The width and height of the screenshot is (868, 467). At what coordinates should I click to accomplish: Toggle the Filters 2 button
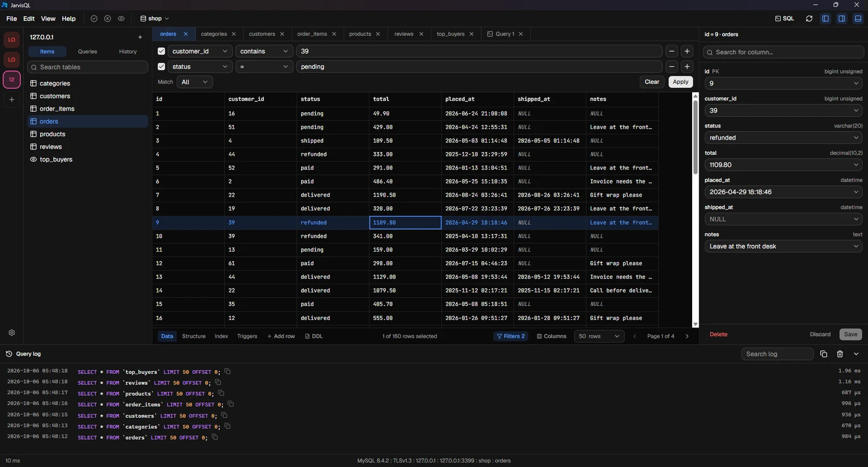tap(510, 336)
